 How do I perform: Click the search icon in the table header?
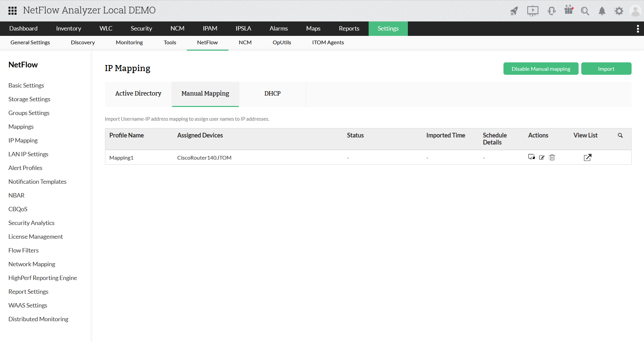pos(620,135)
